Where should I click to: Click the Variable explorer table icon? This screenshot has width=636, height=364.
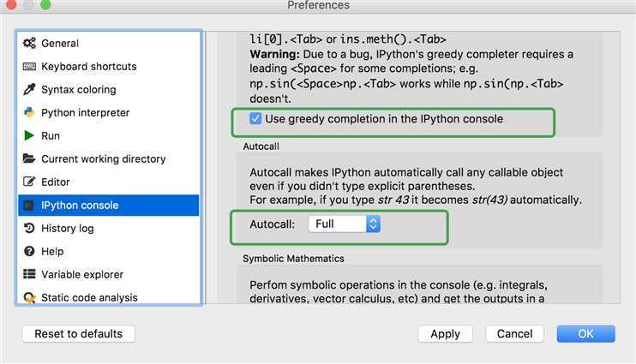tap(29, 274)
